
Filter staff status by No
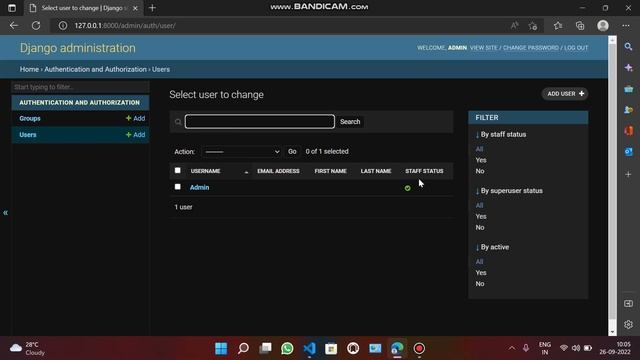480,171
